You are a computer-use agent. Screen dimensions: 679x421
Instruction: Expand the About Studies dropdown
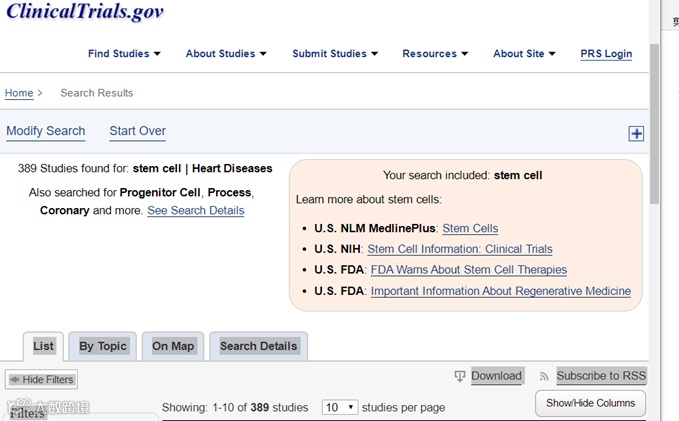(226, 54)
